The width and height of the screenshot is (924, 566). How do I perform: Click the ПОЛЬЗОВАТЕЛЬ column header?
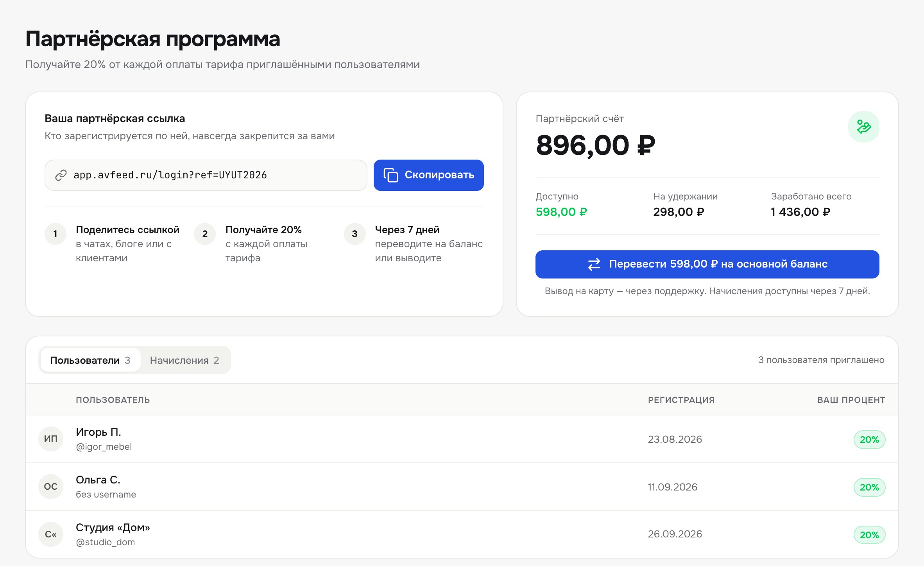click(x=113, y=400)
